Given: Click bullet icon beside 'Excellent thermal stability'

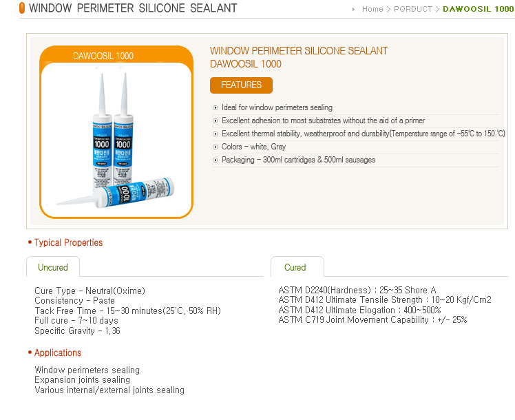Looking at the screenshot, I should pos(215,134).
